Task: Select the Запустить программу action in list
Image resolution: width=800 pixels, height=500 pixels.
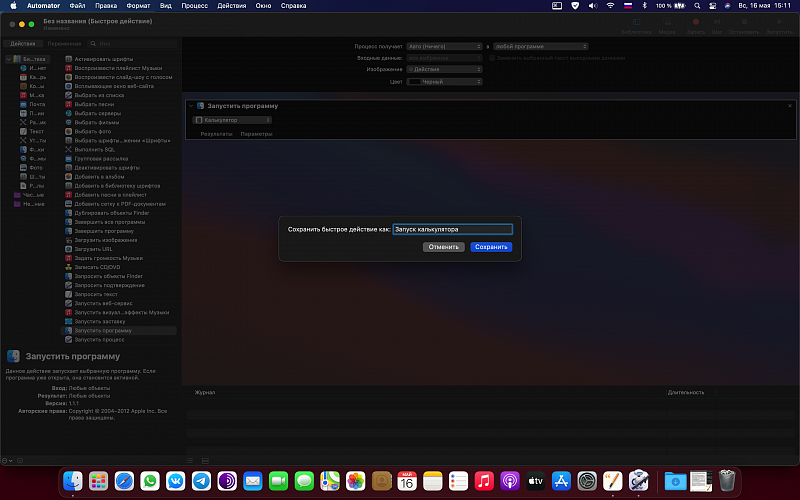Action: click(102, 330)
